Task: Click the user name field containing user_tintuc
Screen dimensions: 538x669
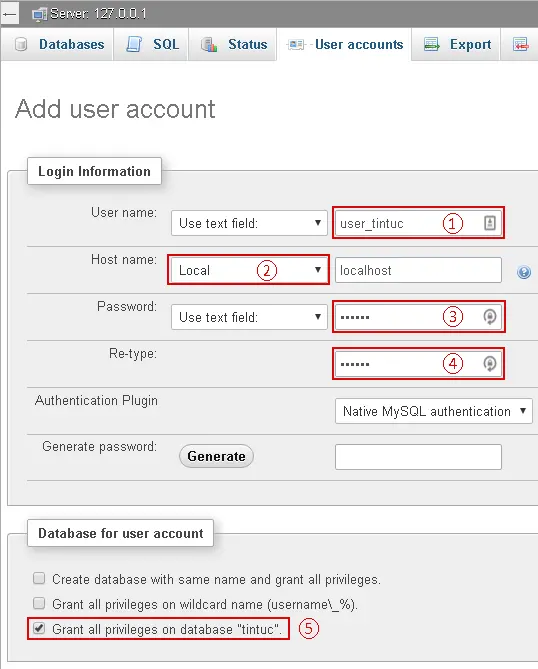Action: point(418,223)
